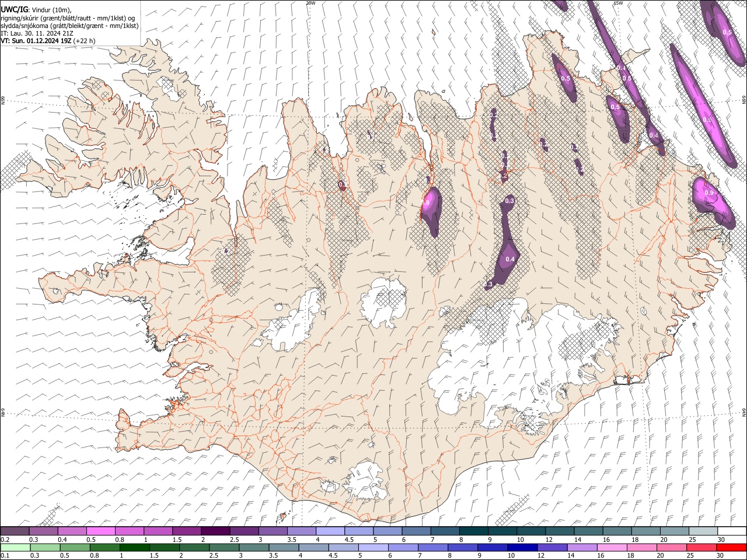Image resolution: width=747 pixels, height=560 pixels.
Task: Select the rain legend swatch between 0.3 and 0.5
Action: pos(44,547)
